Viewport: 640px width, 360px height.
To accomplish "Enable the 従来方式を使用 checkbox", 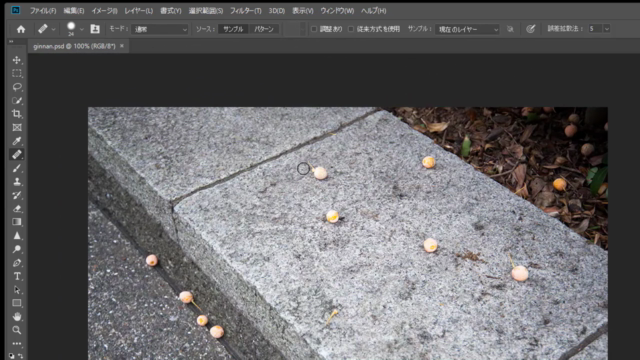I will (x=351, y=29).
